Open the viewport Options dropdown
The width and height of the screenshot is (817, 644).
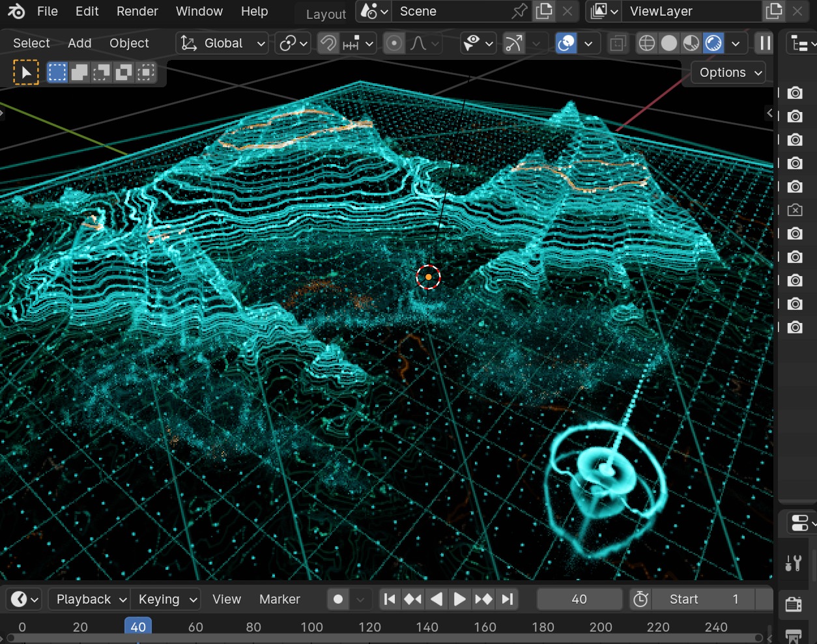(726, 72)
